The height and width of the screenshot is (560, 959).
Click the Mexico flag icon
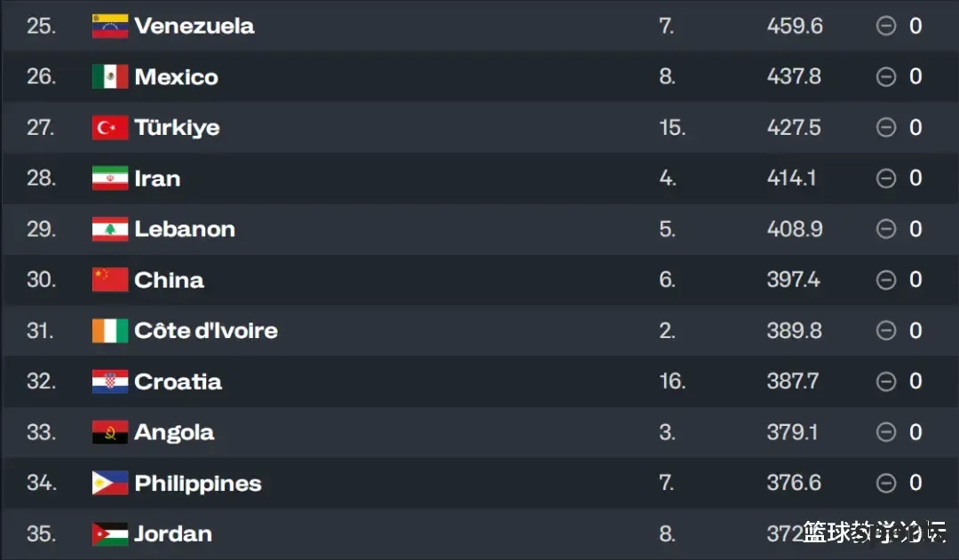(x=110, y=76)
